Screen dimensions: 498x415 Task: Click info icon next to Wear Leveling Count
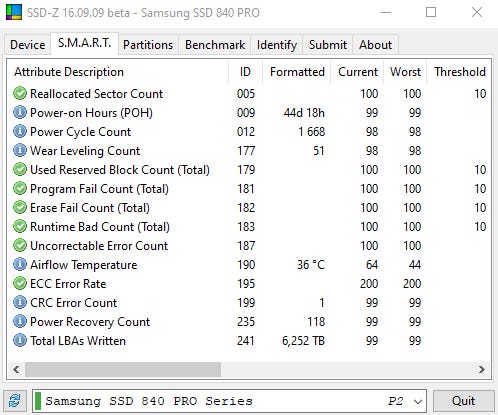click(20, 150)
